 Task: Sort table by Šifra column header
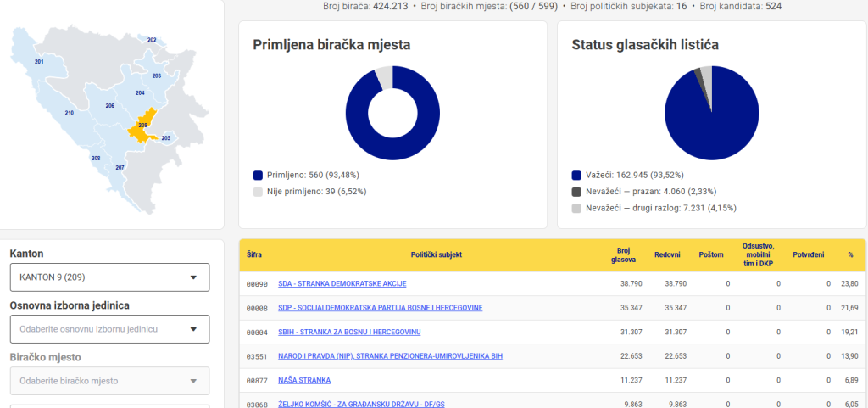click(x=254, y=254)
